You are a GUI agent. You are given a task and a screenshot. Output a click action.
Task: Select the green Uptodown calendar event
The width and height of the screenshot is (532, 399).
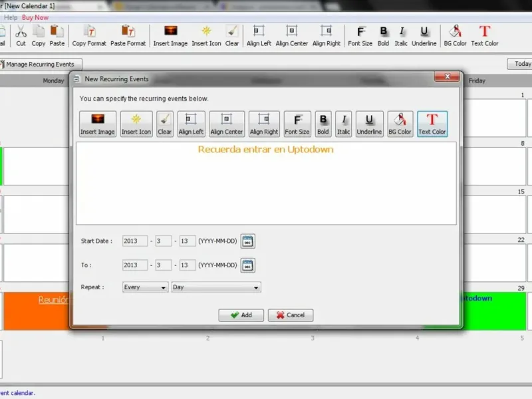pyautogui.click(x=495, y=311)
